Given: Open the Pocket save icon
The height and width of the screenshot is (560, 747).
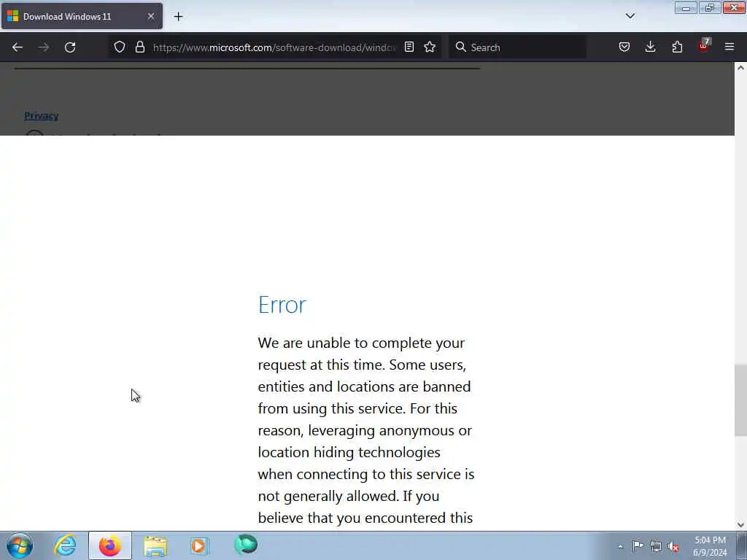Looking at the screenshot, I should (624, 47).
